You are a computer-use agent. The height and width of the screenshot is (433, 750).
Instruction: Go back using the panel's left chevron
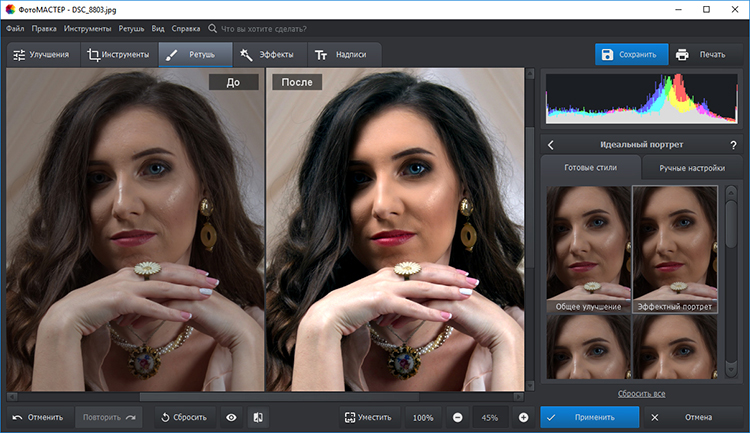551,145
